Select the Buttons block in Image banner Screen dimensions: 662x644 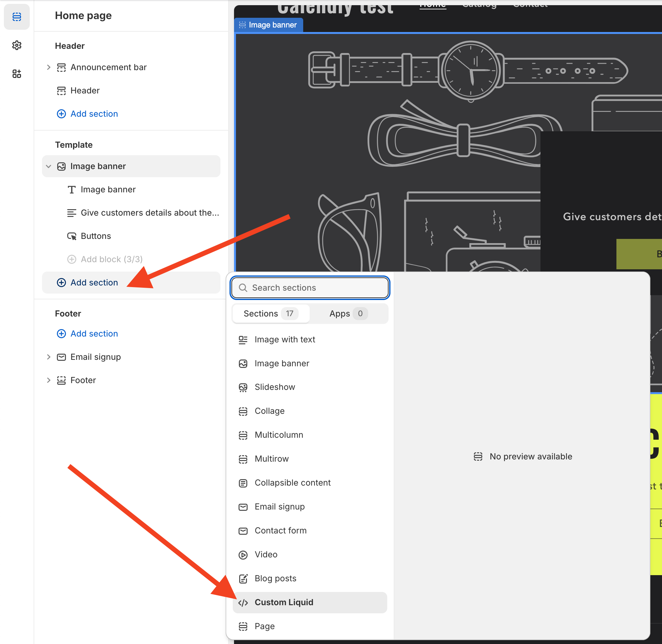(96, 236)
